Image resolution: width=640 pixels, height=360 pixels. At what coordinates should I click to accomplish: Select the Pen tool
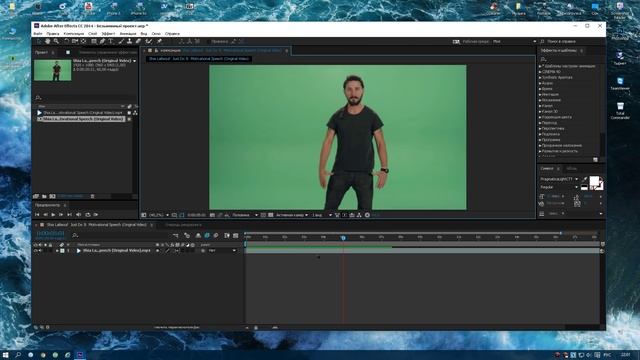(x=102, y=41)
